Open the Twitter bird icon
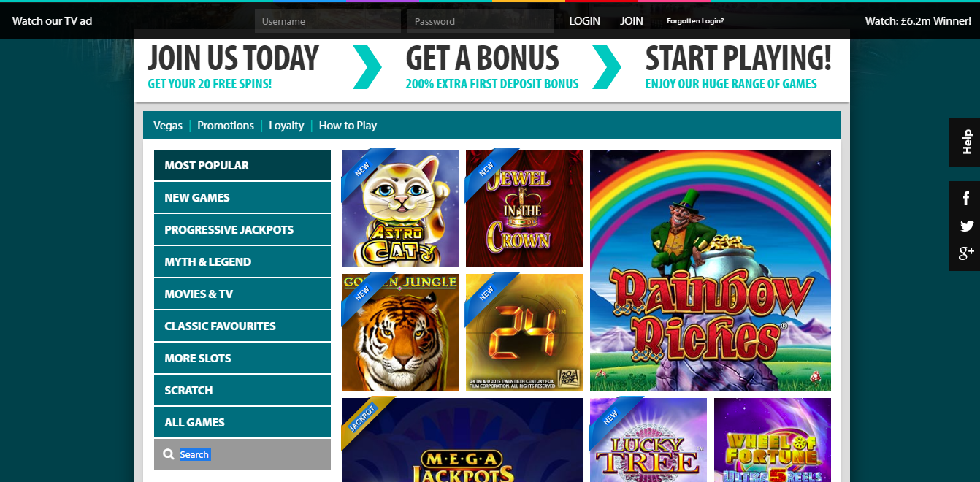 pos(966,226)
